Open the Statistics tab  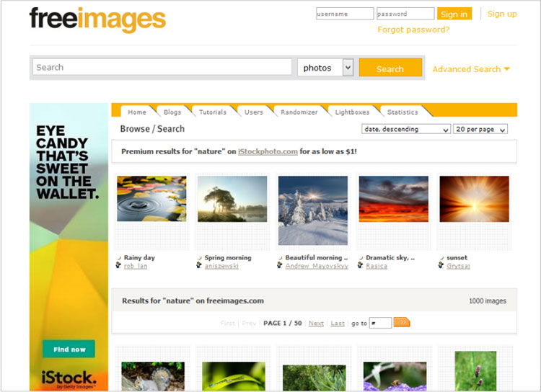click(403, 112)
